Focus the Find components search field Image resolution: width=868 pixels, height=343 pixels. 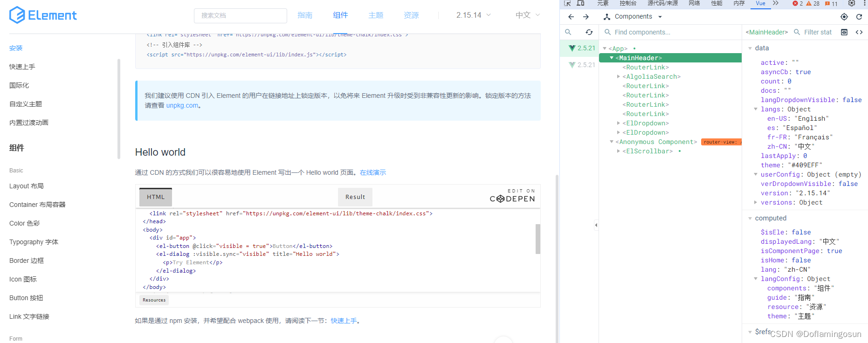tap(671, 32)
